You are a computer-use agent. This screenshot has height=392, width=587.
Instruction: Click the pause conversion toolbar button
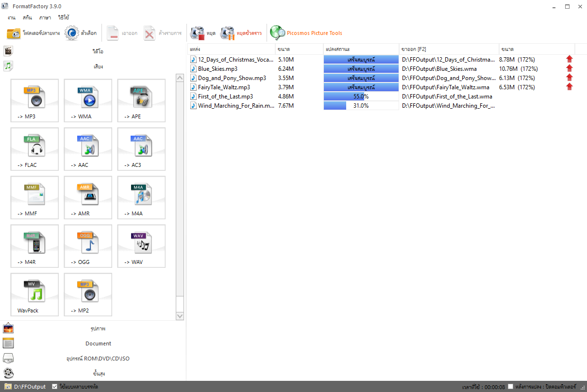point(241,33)
